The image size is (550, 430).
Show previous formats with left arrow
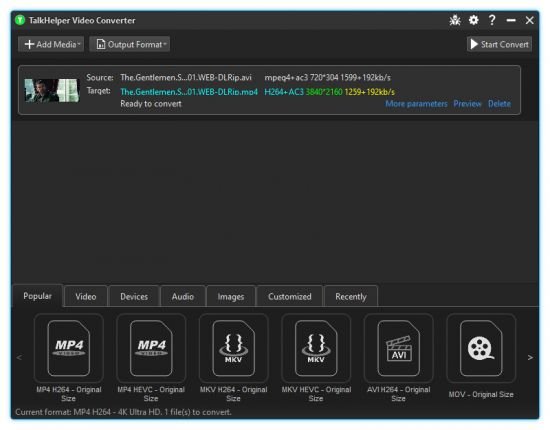(19, 357)
